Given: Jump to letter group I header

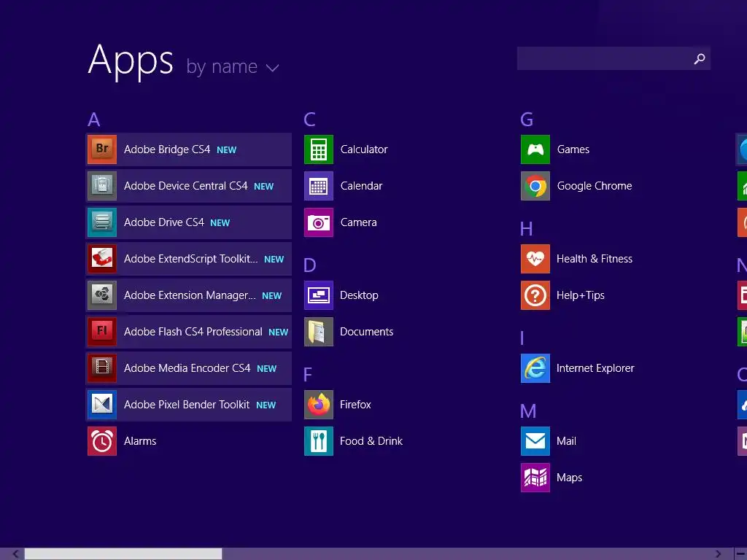Looking at the screenshot, I should [x=522, y=338].
